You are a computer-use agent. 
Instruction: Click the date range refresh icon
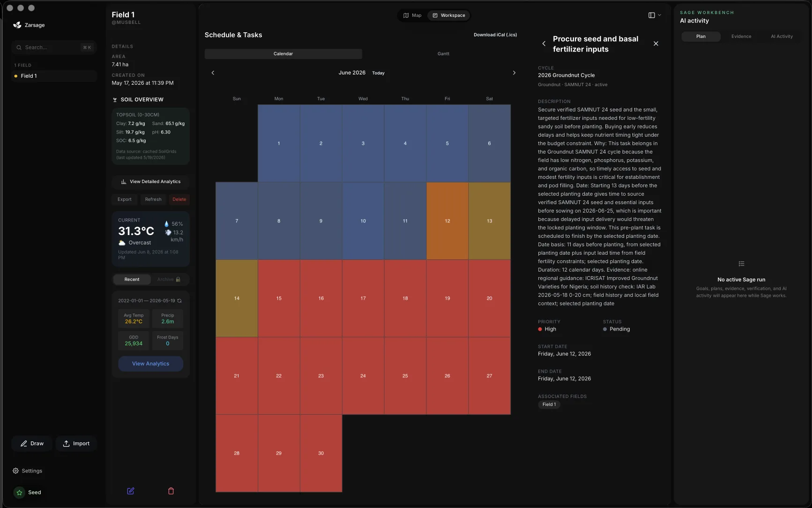(179, 301)
